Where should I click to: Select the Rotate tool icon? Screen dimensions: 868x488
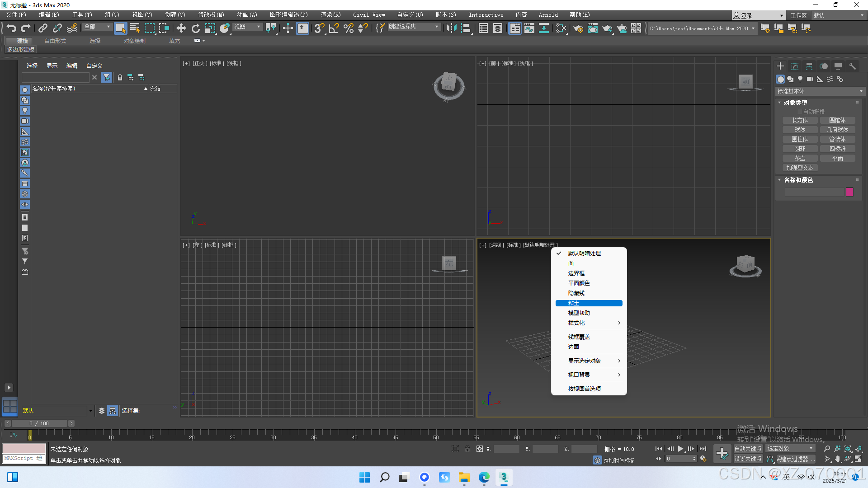click(195, 28)
